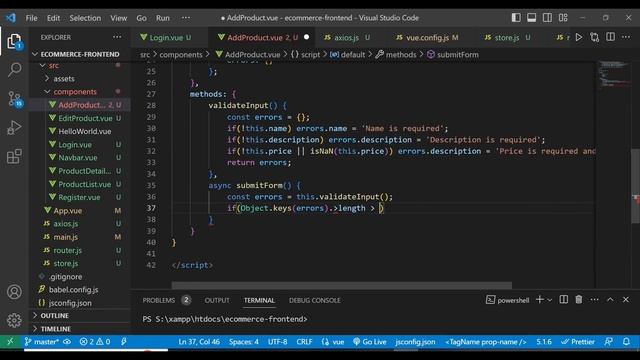The height and width of the screenshot is (360, 640).
Task: Add new terminal plus icon
Action: [540, 300]
